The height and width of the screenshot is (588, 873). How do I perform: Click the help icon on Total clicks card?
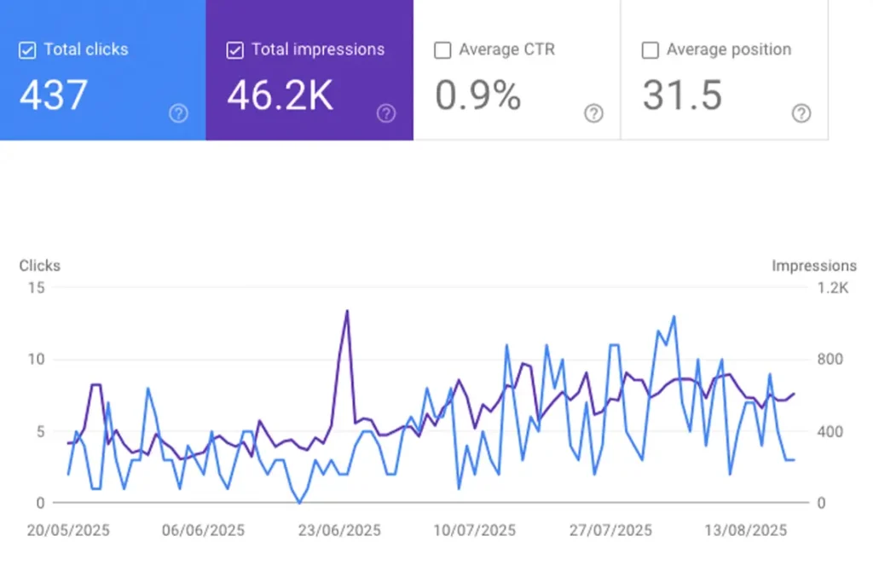coord(178,113)
